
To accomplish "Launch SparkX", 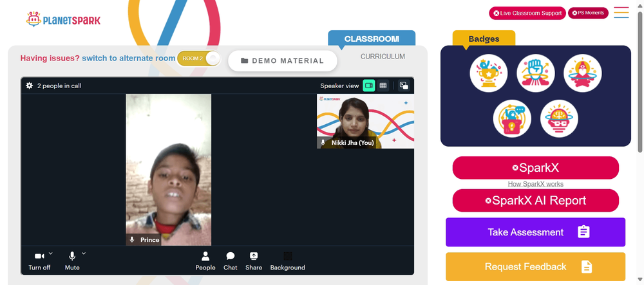I will coord(536,168).
